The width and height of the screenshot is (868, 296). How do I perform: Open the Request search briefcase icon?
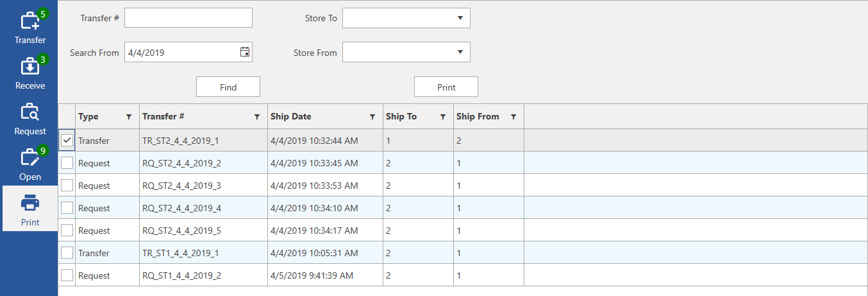30,113
